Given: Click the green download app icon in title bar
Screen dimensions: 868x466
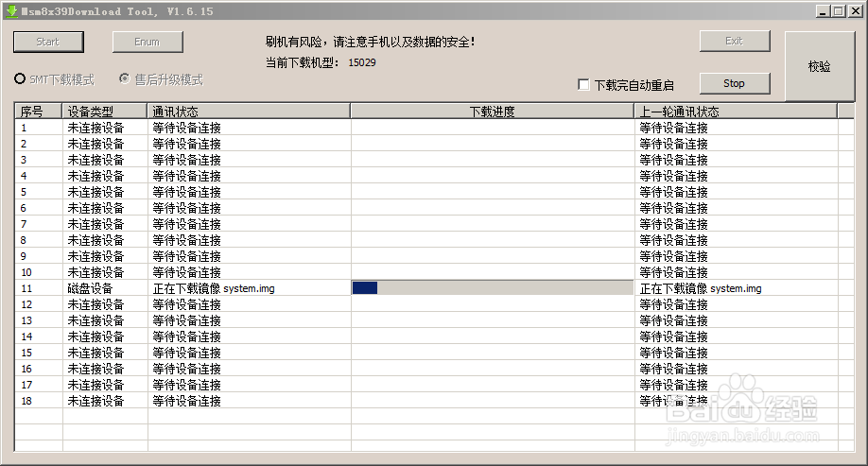Looking at the screenshot, I should coord(11,11).
